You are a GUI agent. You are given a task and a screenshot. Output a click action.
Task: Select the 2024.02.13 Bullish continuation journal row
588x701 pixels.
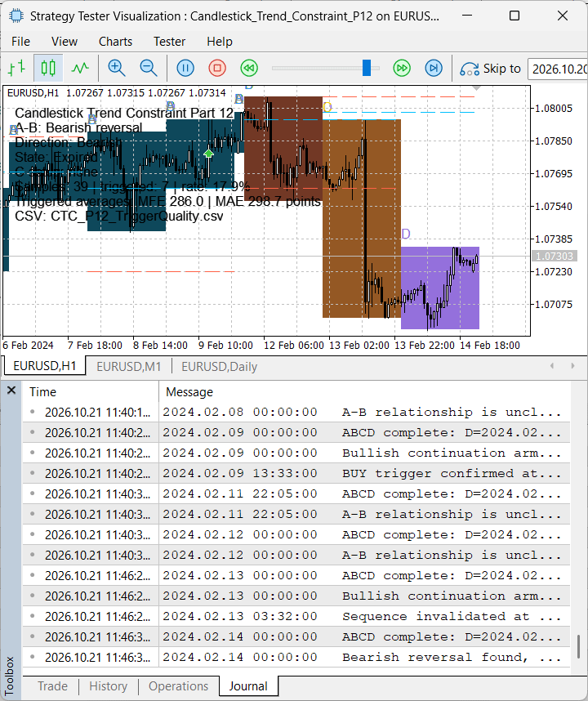pyautogui.click(x=296, y=596)
